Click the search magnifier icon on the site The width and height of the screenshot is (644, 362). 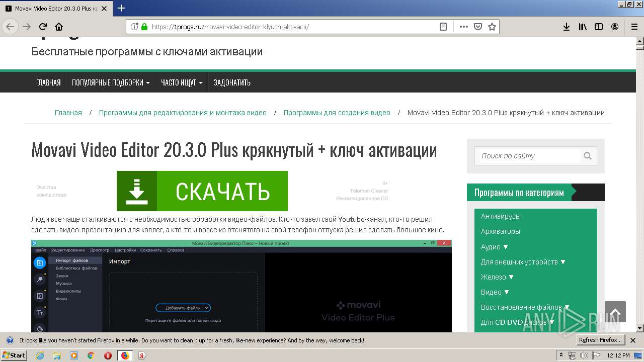588,156
